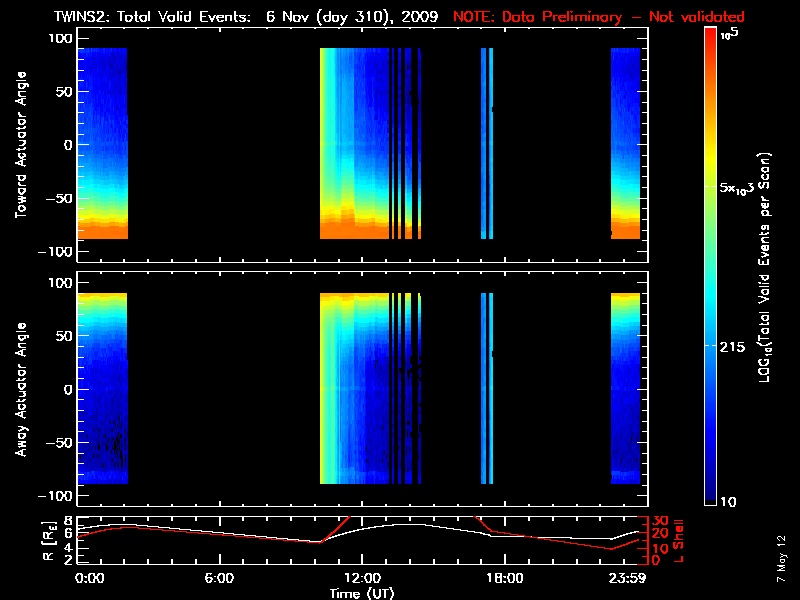Select the 12:00 time axis tick label

click(362, 579)
